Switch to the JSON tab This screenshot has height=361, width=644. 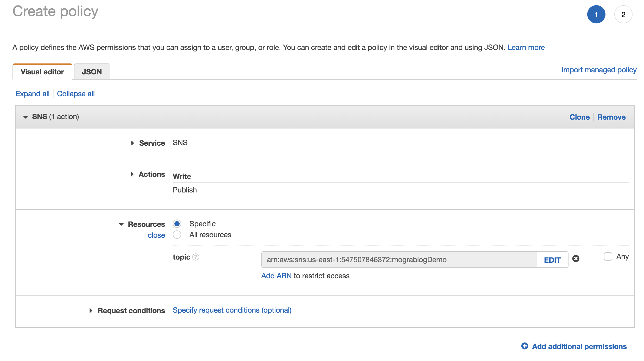pyautogui.click(x=92, y=72)
